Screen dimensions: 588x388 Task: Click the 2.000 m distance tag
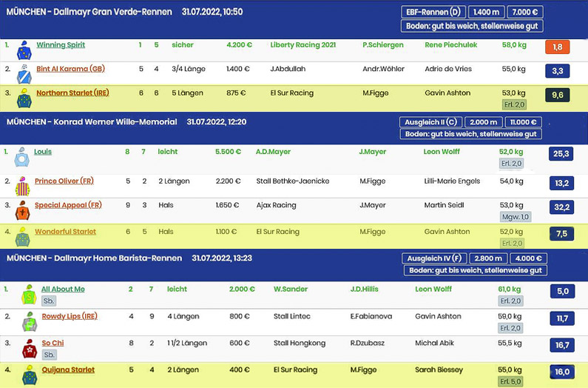coord(484,122)
